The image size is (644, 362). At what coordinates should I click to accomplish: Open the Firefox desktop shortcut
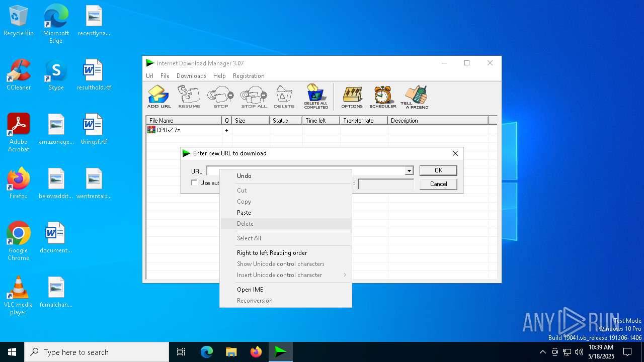click(19, 184)
